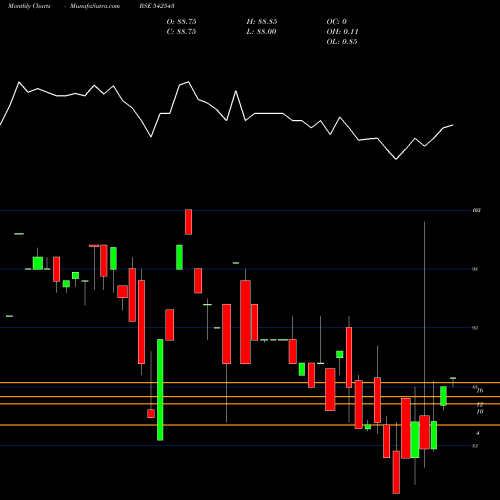Screen dimensions: 500x500
Task: Click the 'OL: 0.85' reading
Action: coord(342,42)
